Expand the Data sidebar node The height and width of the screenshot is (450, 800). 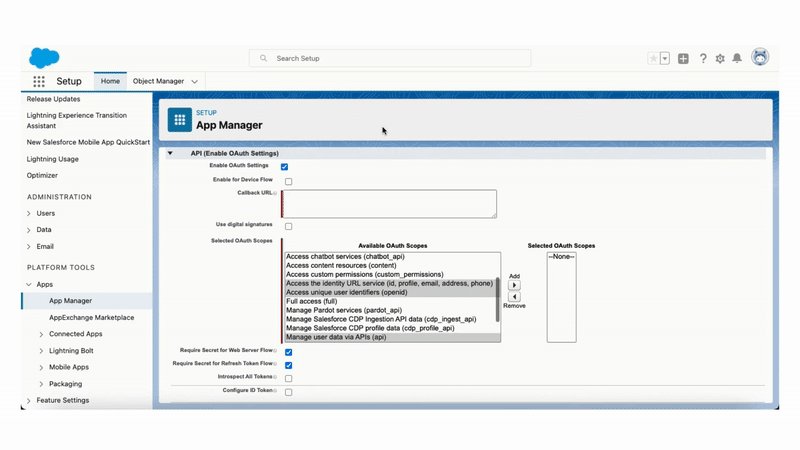click(29, 230)
